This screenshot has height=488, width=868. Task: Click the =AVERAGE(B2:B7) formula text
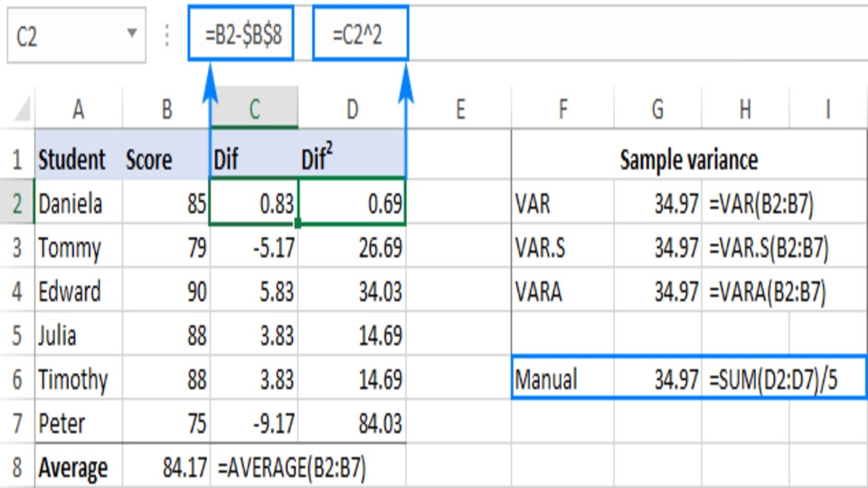292,467
